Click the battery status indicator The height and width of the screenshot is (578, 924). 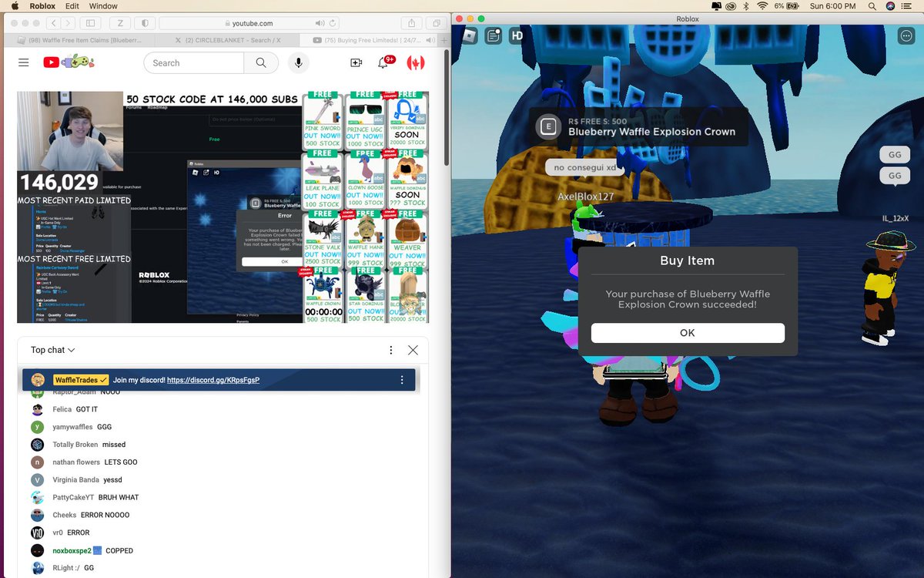tap(788, 5)
